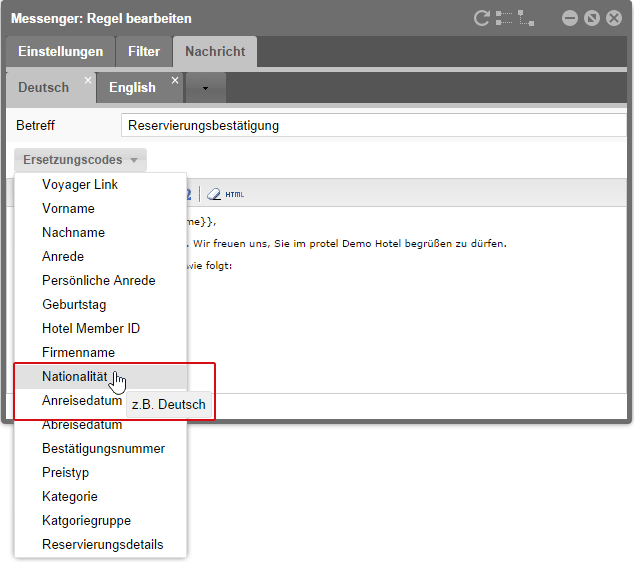
Task: Select Hotel Member ID entry
Action: pyautogui.click(x=91, y=328)
